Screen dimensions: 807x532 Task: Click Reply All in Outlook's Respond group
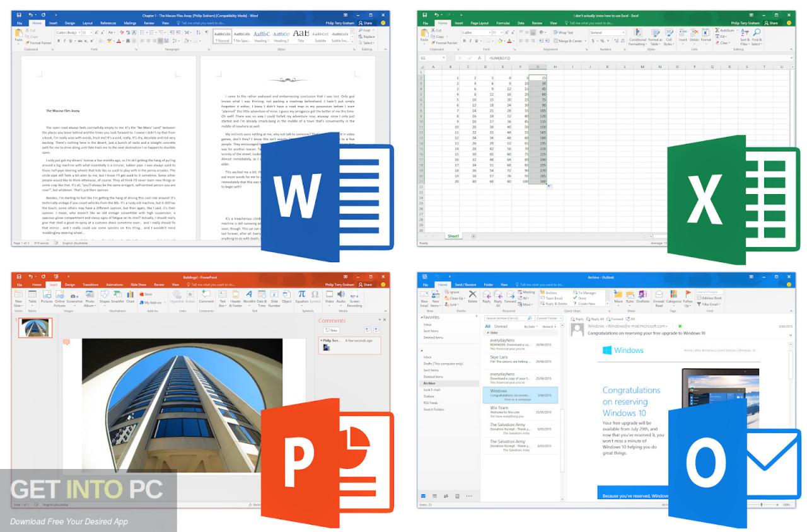497,298
